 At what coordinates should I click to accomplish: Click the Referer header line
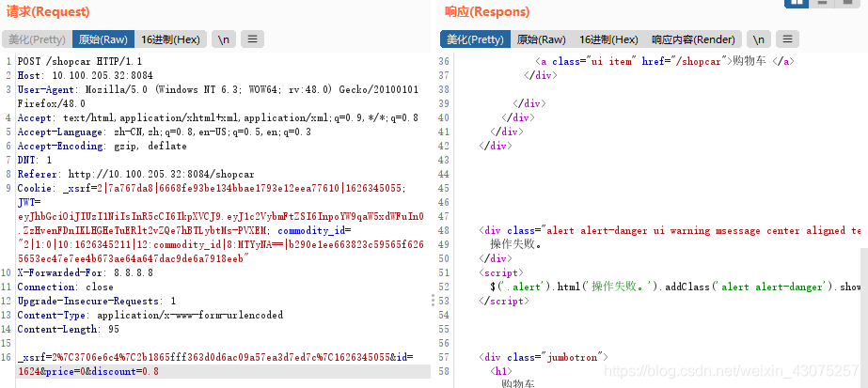point(135,174)
